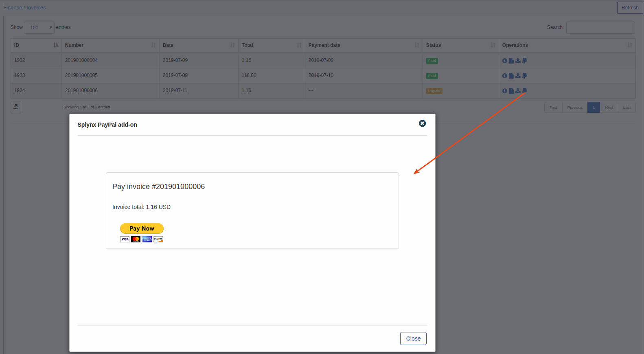View the document icon for invoice 201901000005
This screenshot has height=354, width=644.
pyautogui.click(x=511, y=76)
